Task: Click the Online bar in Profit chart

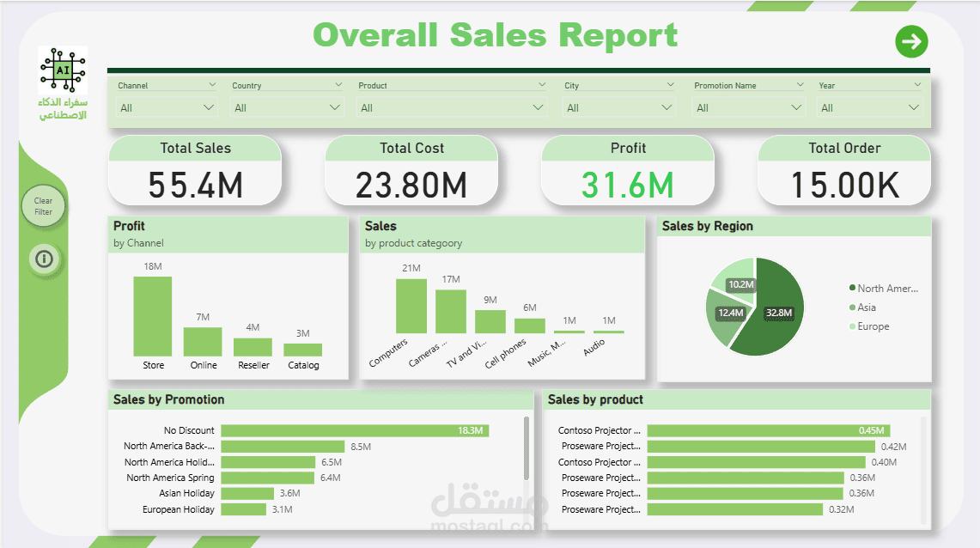Action: (203, 342)
